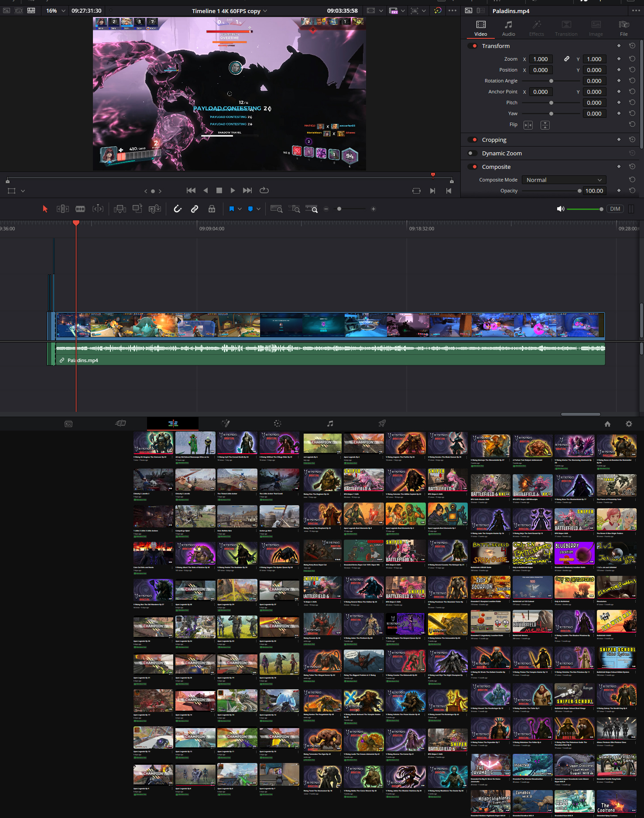Toggle timeline snapping magnet icon
The width and height of the screenshot is (644, 818).
click(x=177, y=209)
